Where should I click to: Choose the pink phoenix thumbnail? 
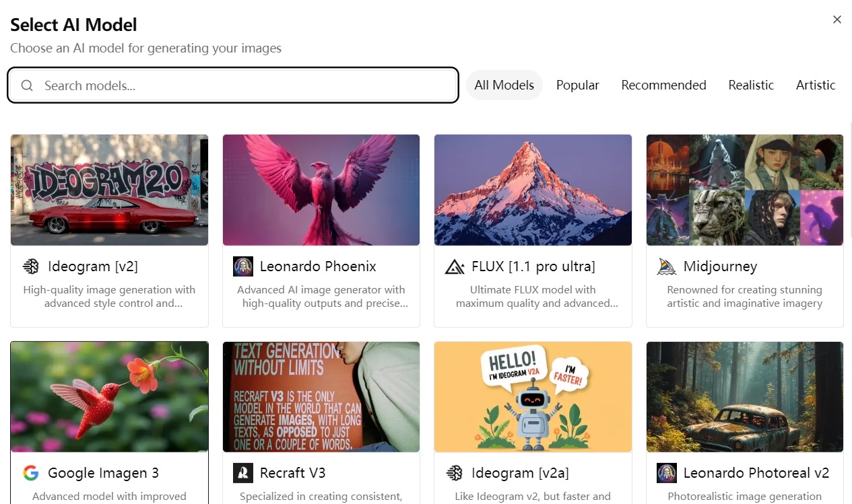(321, 190)
